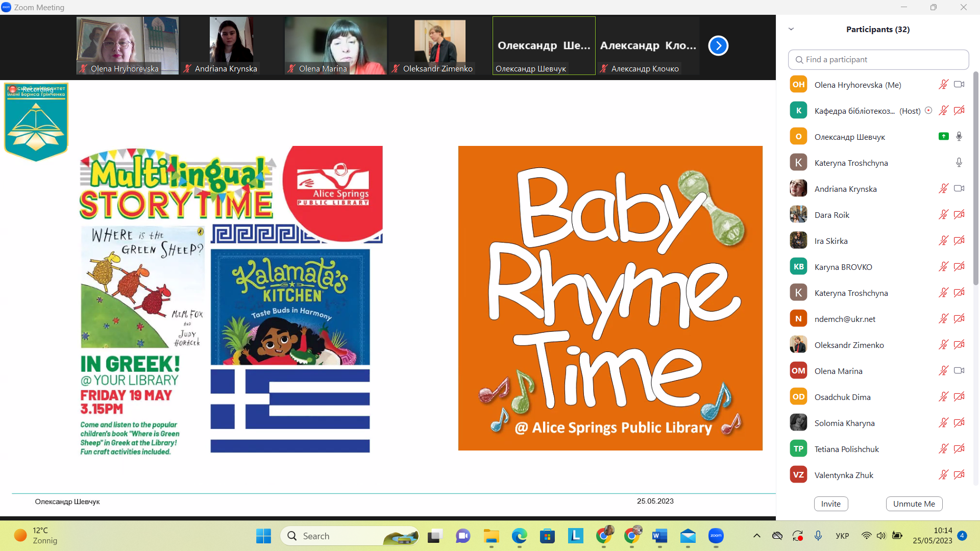Click the recording indicator icon next to Host
The width and height of the screenshot is (980, 551).
[928, 110]
